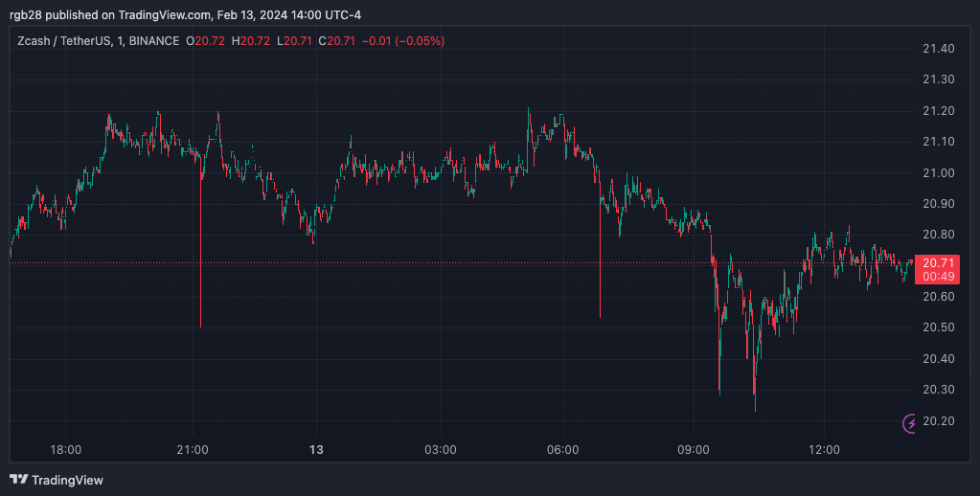This screenshot has width=980, height=496.
Task: Click the bold 13 date marker
Action: (316, 449)
